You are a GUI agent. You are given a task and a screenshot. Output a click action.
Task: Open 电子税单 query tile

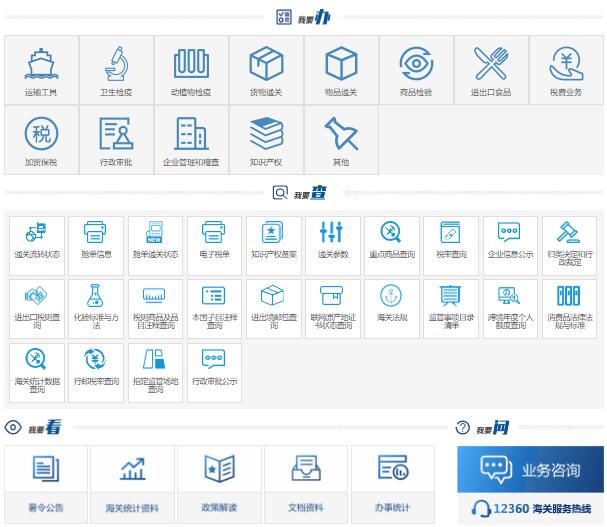(x=214, y=241)
